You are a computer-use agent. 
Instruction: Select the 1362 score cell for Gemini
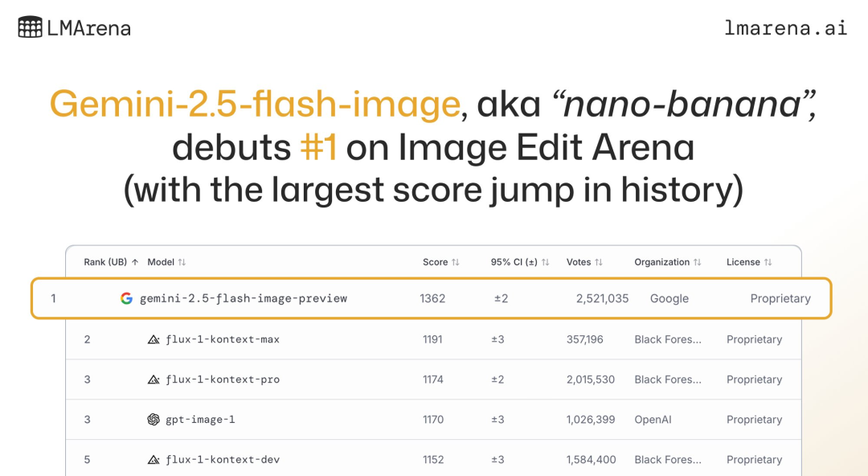coord(432,298)
